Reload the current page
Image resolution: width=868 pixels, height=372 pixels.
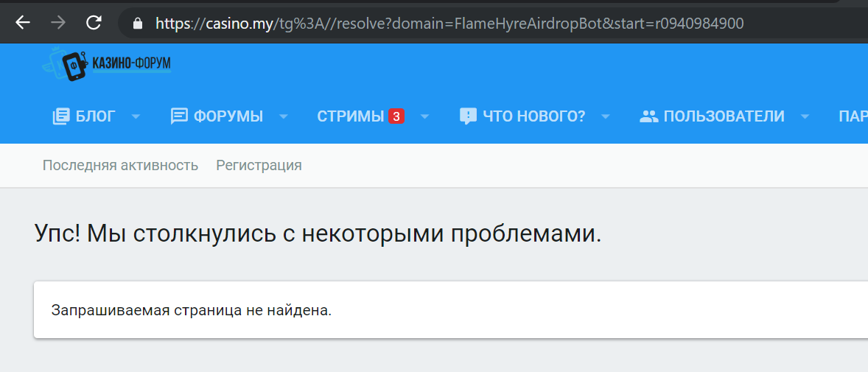[x=94, y=23]
